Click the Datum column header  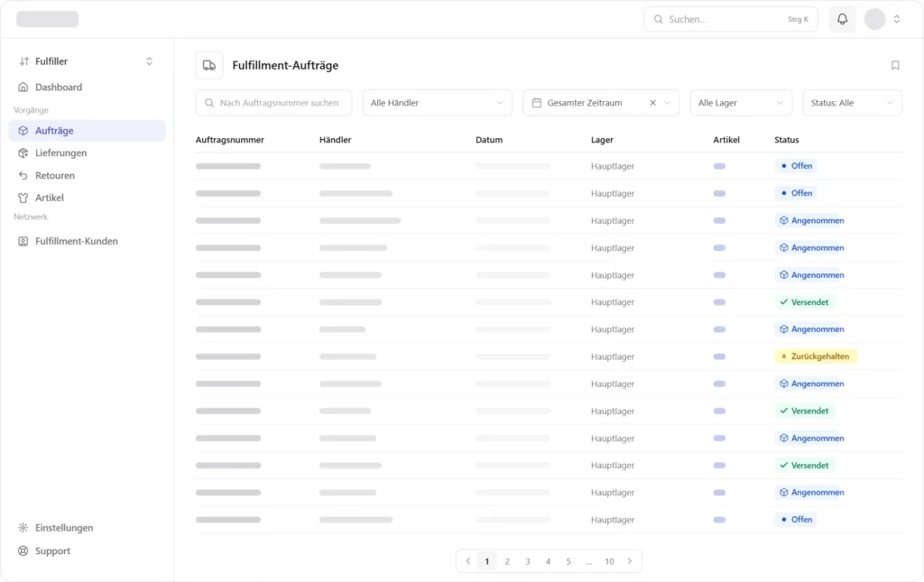(489, 140)
